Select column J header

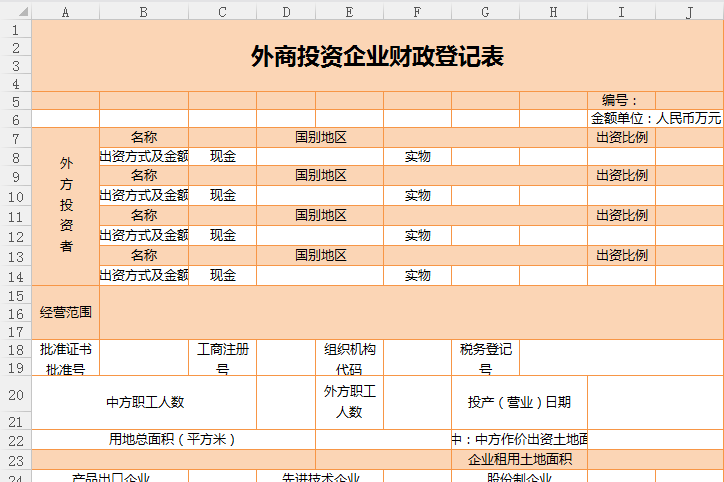click(x=689, y=12)
